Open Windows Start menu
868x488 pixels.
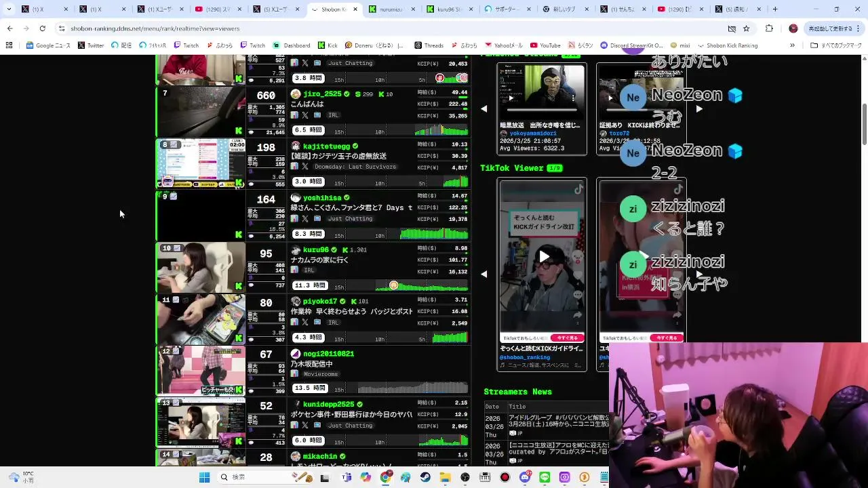204,477
